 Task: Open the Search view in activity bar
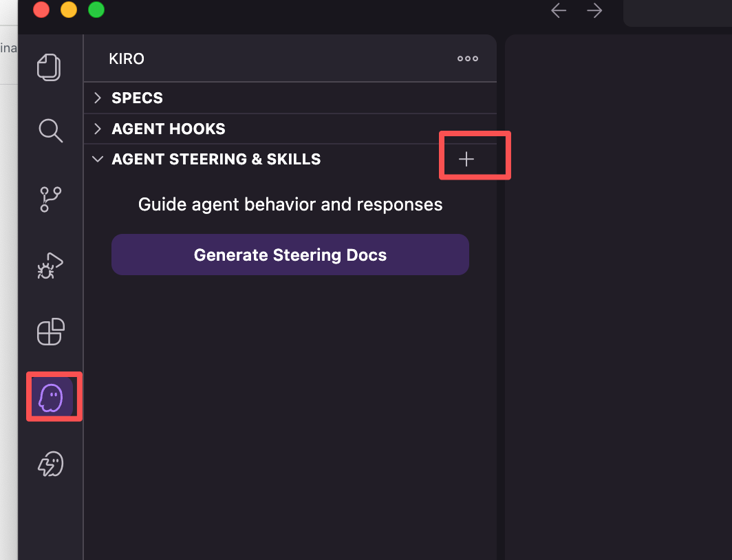50,130
